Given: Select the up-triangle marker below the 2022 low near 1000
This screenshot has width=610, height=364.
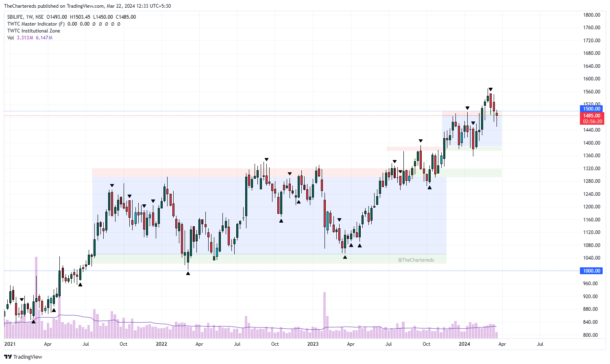Looking at the screenshot, I should click(x=188, y=273).
